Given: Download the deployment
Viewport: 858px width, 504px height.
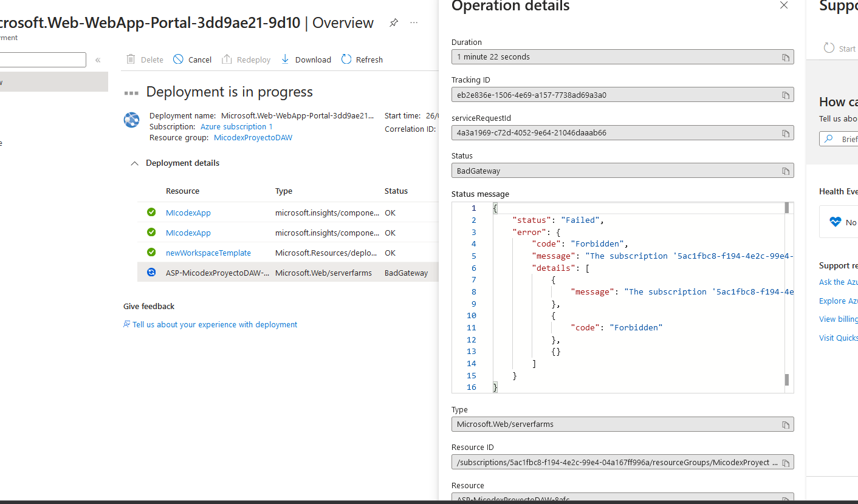Looking at the screenshot, I should (306, 60).
